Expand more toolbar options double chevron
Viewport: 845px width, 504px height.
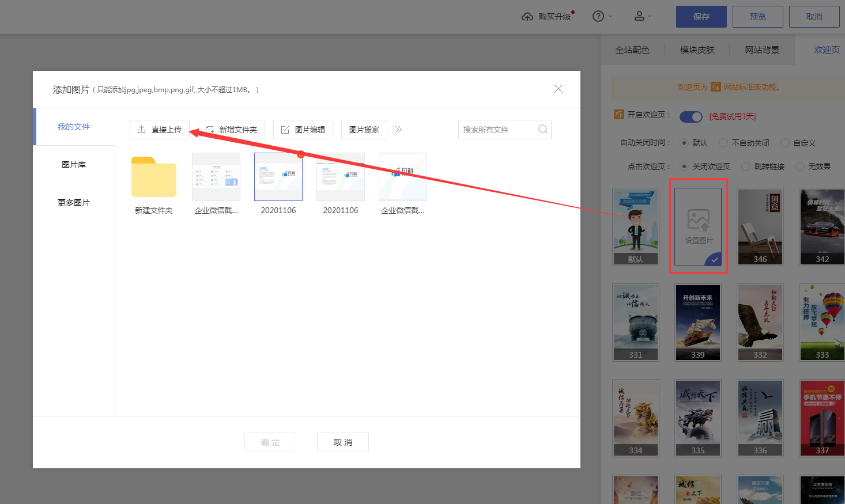tap(398, 130)
